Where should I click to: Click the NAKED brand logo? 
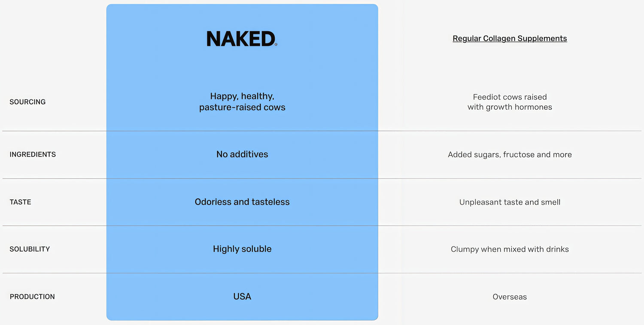[241, 39]
